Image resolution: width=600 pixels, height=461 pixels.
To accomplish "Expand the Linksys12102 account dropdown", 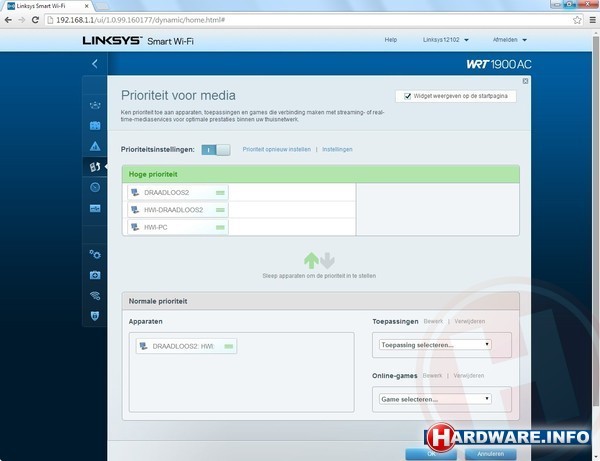I will [x=446, y=40].
